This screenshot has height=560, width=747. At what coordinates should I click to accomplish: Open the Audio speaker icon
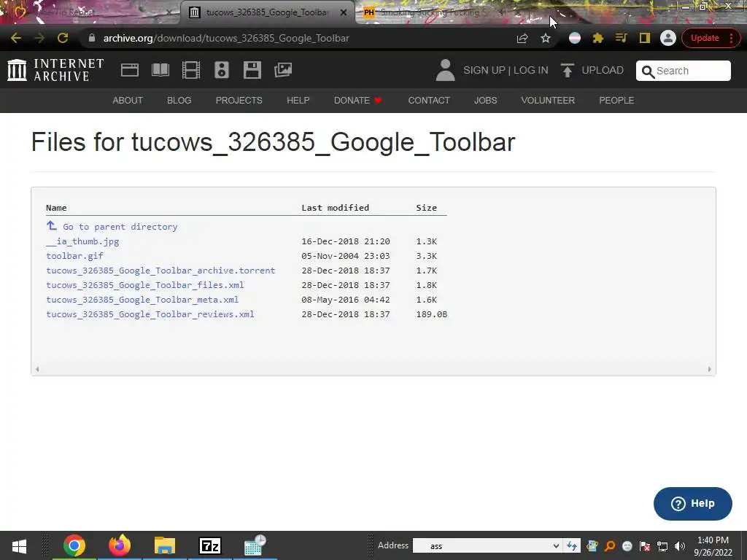tap(222, 70)
